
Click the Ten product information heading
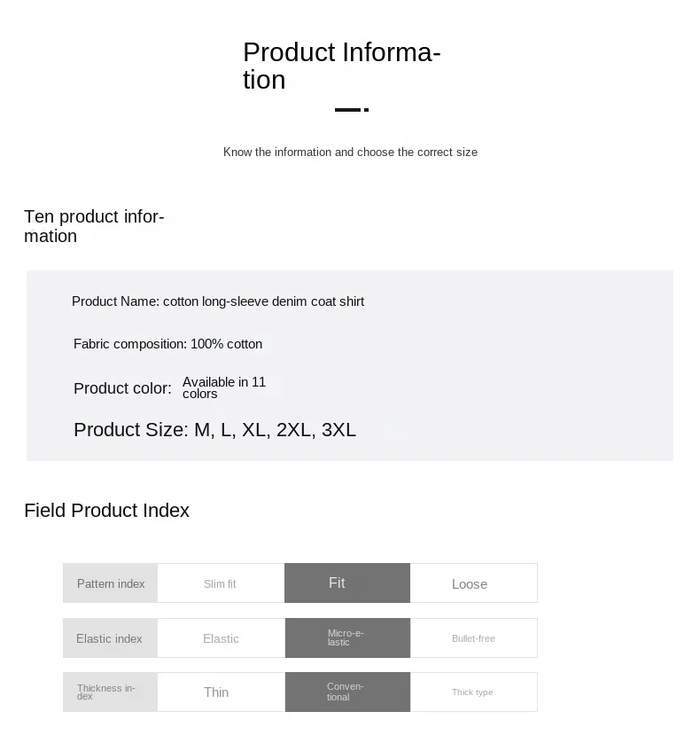(94, 226)
